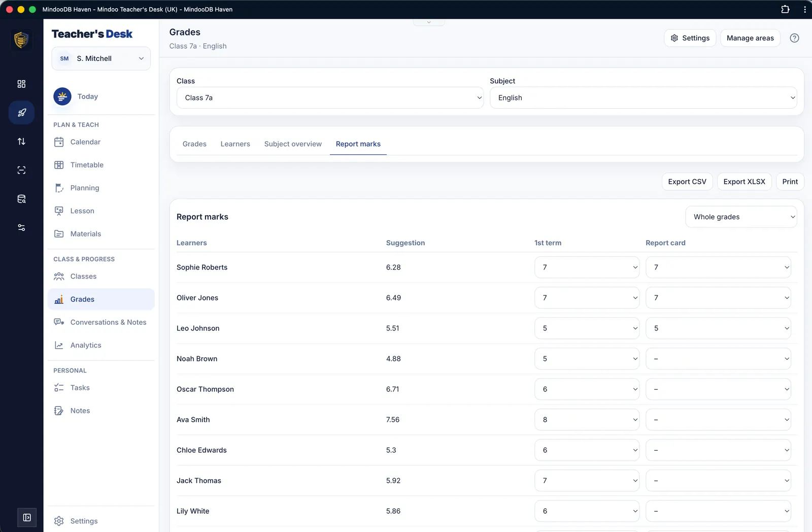
Task: Open Oliver Jones' Report card dropdown
Action: [718, 298]
